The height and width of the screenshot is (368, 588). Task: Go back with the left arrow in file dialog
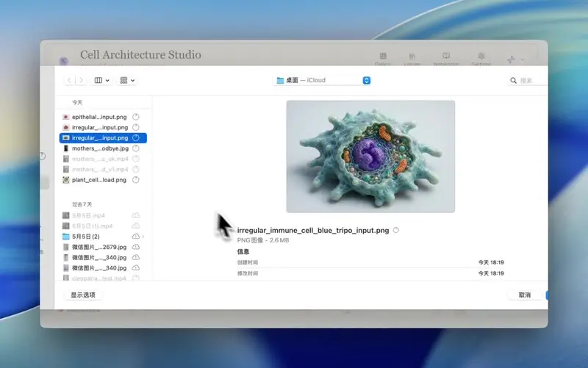point(69,80)
